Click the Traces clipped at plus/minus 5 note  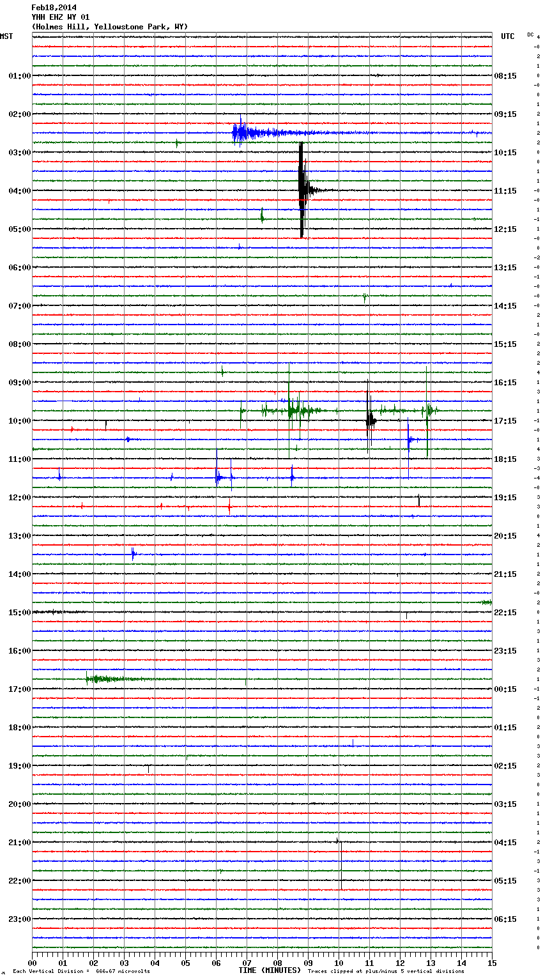click(386, 971)
